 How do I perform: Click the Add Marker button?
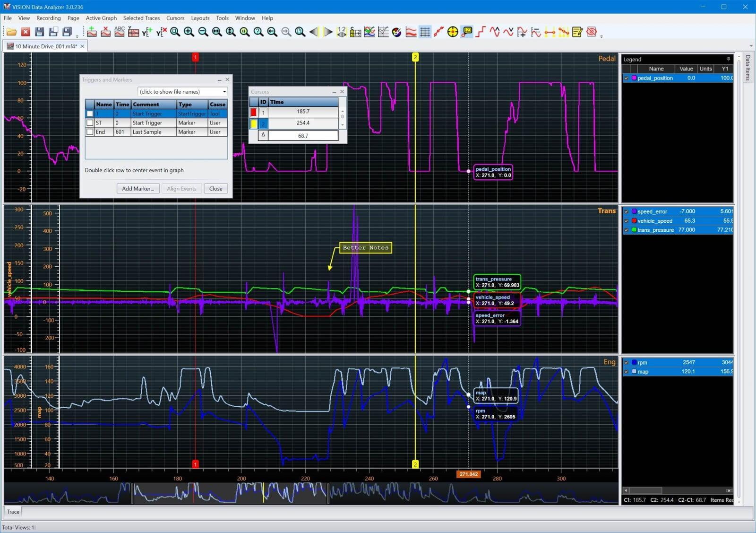(137, 188)
